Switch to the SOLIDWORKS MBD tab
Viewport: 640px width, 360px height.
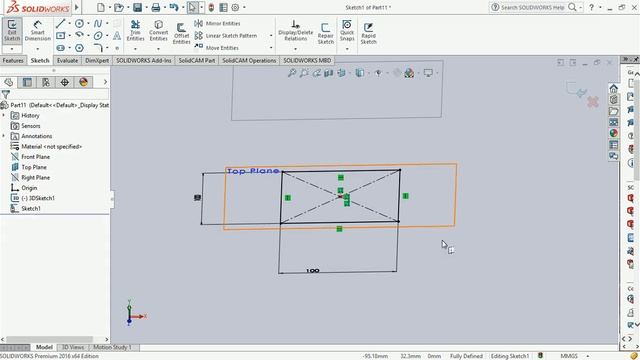(x=307, y=60)
